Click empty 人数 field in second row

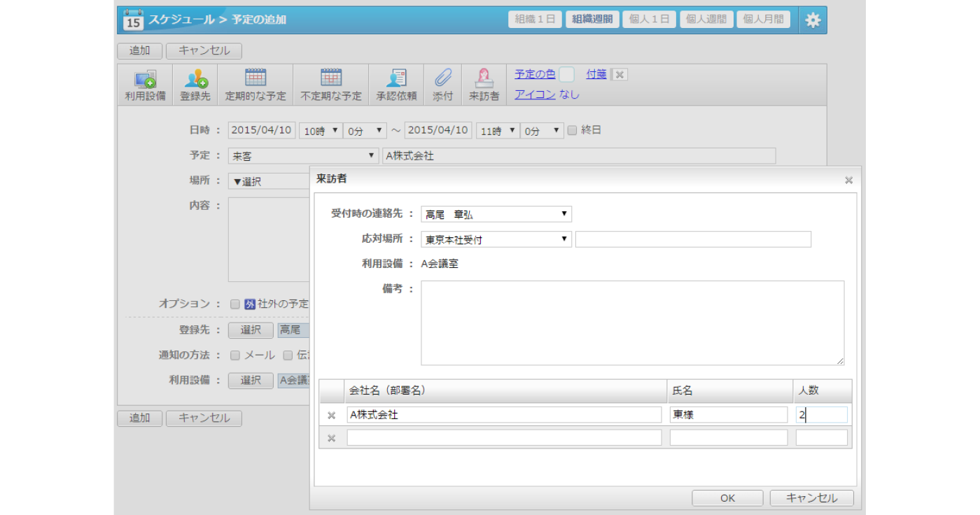coord(822,437)
